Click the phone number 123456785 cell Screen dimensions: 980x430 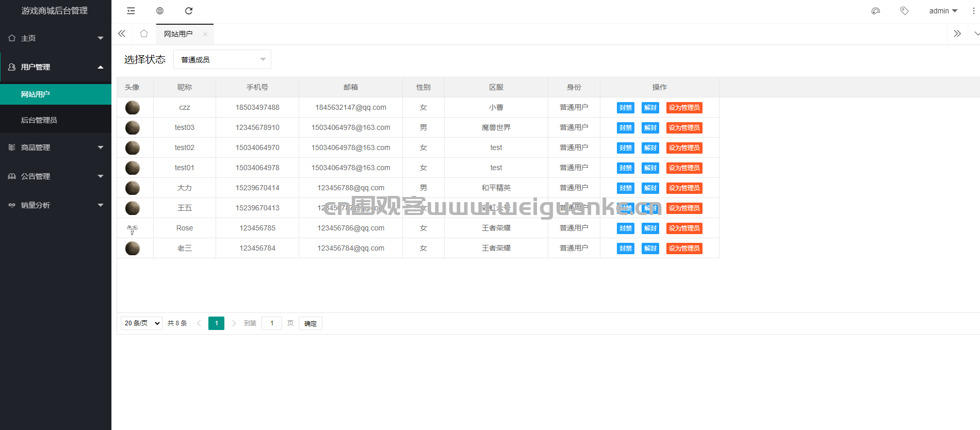pyautogui.click(x=257, y=228)
